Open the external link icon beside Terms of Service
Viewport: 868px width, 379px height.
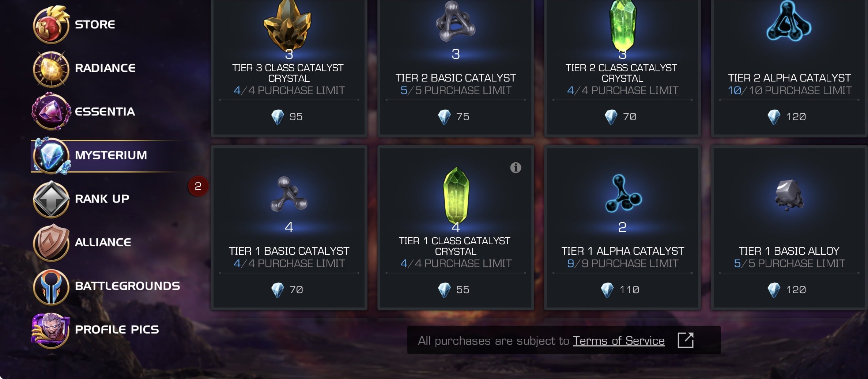tap(685, 340)
